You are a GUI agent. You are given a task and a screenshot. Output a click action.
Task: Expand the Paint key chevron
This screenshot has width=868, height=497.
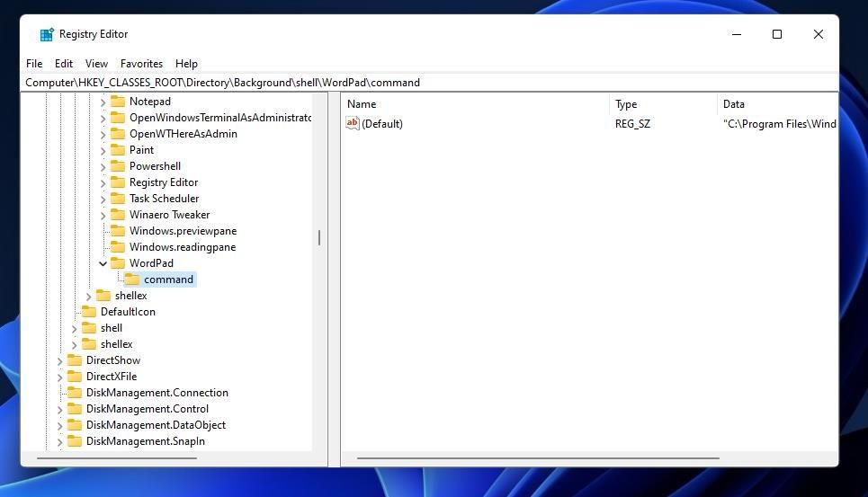pyautogui.click(x=103, y=150)
